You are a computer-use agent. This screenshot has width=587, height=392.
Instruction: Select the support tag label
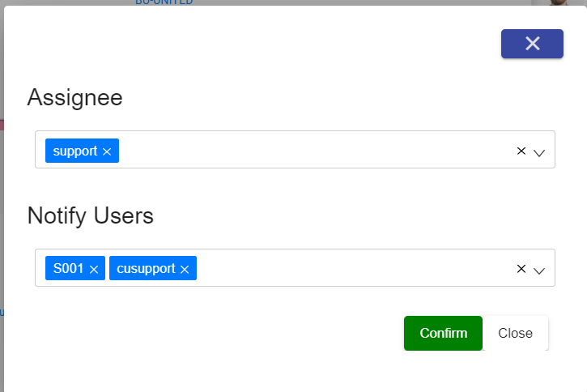click(75, 151)
